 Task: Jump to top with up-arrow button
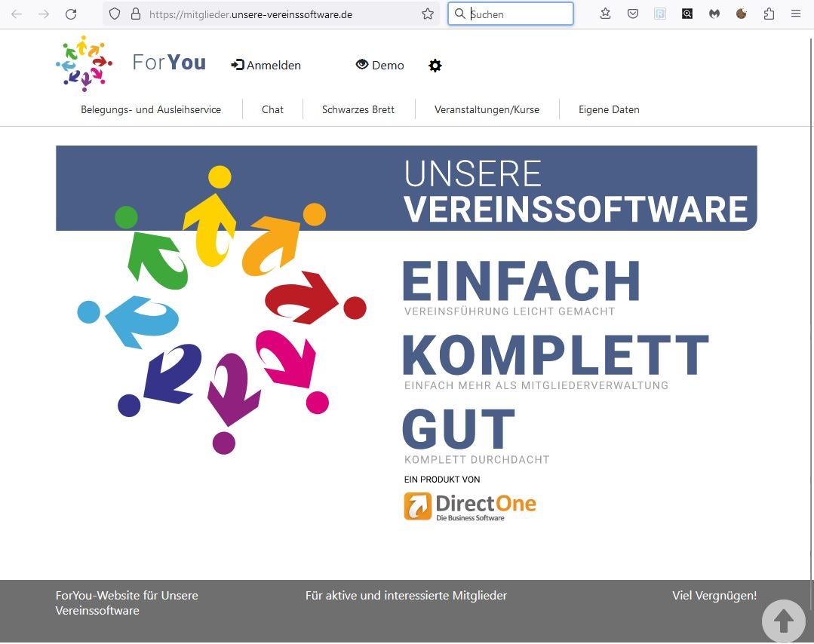(x=783, y=621)
